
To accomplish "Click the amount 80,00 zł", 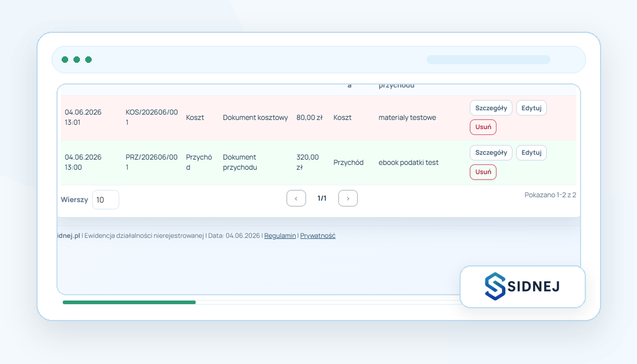I will click(309, 117).
